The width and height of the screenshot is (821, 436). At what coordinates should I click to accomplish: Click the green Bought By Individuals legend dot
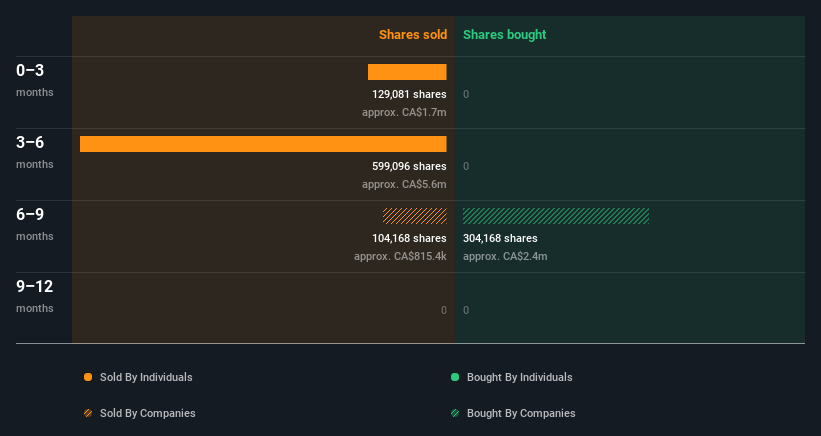click(455, 377)
